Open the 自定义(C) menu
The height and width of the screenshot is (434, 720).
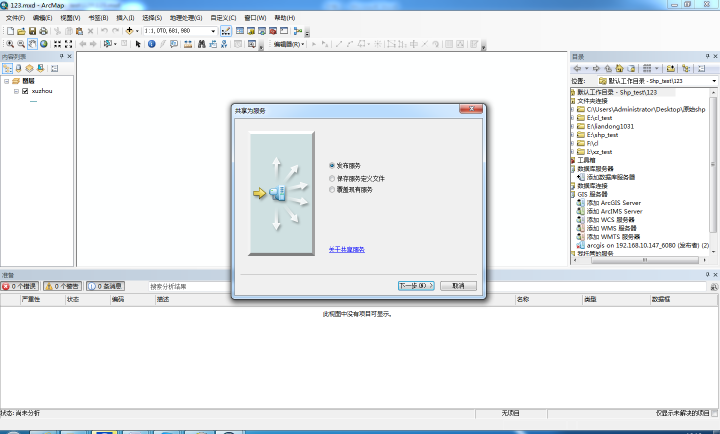click(x=223, y=17)
